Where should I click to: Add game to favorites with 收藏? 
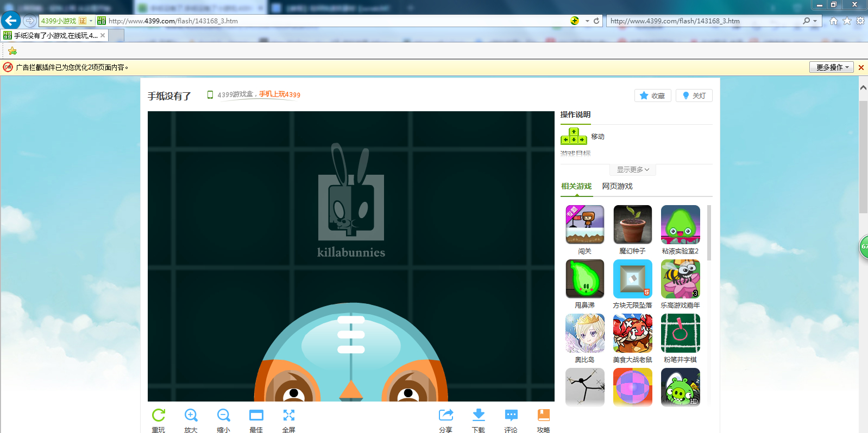tap(653, 95)
